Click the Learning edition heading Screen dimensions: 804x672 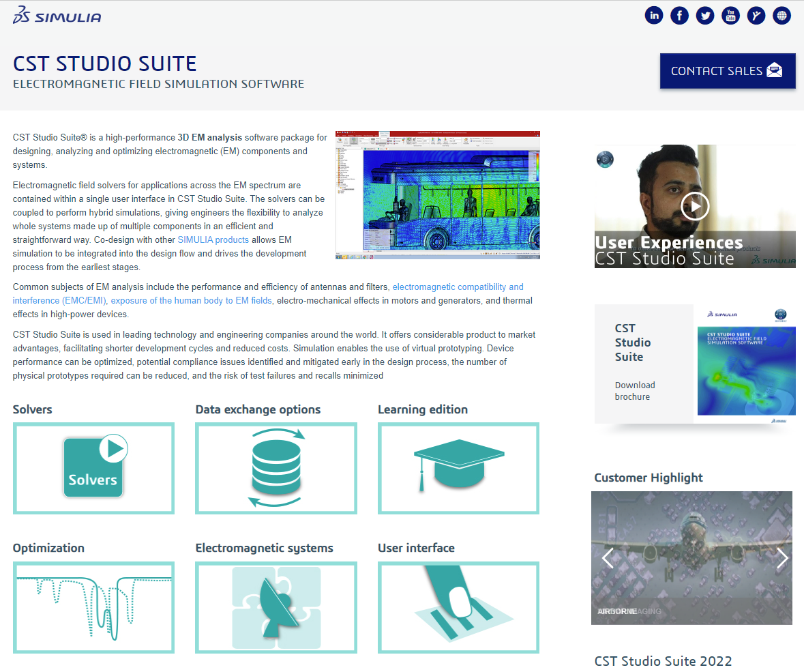click(x=423, y=409)
